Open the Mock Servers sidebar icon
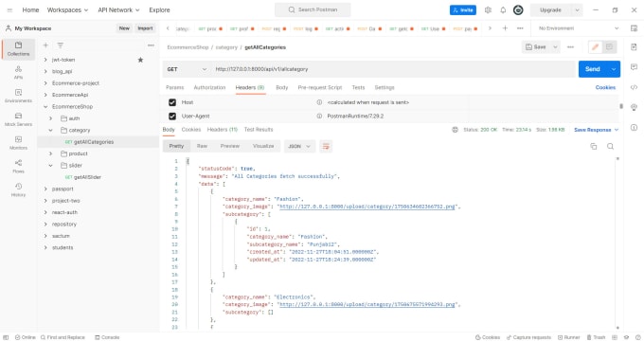This screenshot has height=342, width=644. pyautogui.click(x=18, y=119)
